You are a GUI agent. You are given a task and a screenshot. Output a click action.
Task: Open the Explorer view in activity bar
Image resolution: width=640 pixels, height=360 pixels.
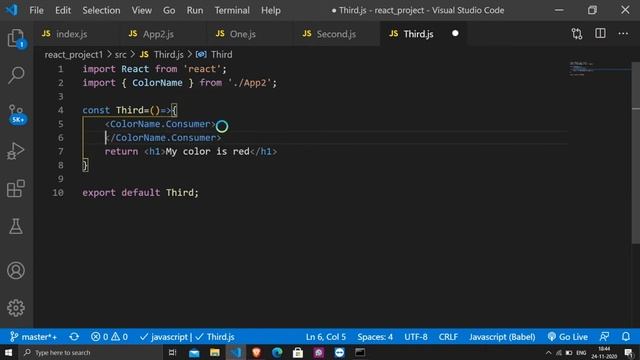(x=16, y=38)
